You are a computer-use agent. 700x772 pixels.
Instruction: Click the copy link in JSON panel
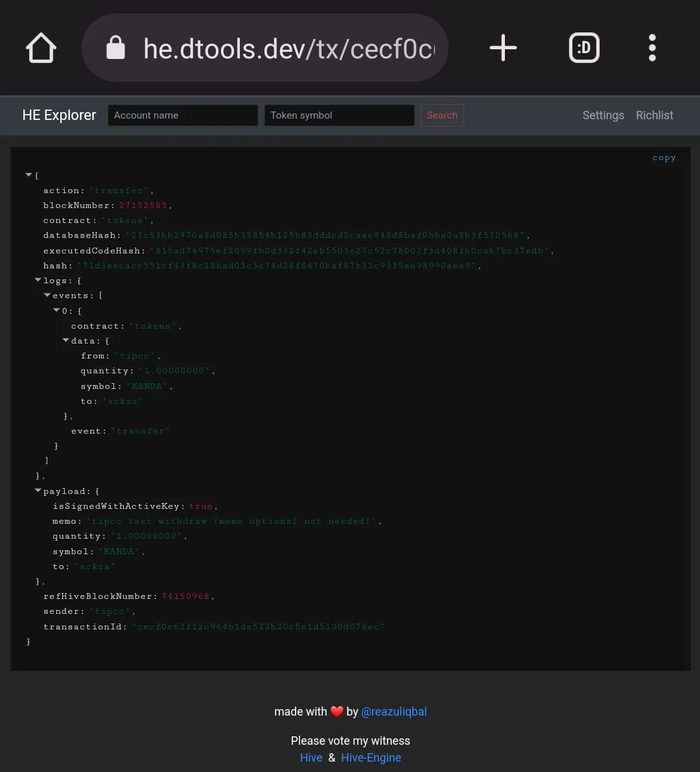point(664,158)
